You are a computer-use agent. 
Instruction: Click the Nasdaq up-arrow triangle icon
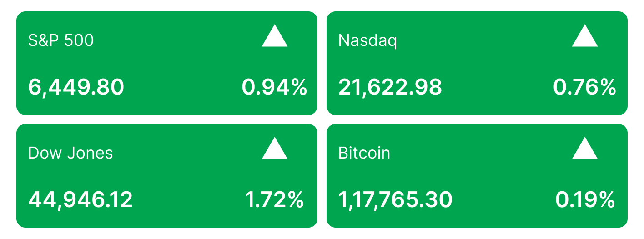click(585, 36)
